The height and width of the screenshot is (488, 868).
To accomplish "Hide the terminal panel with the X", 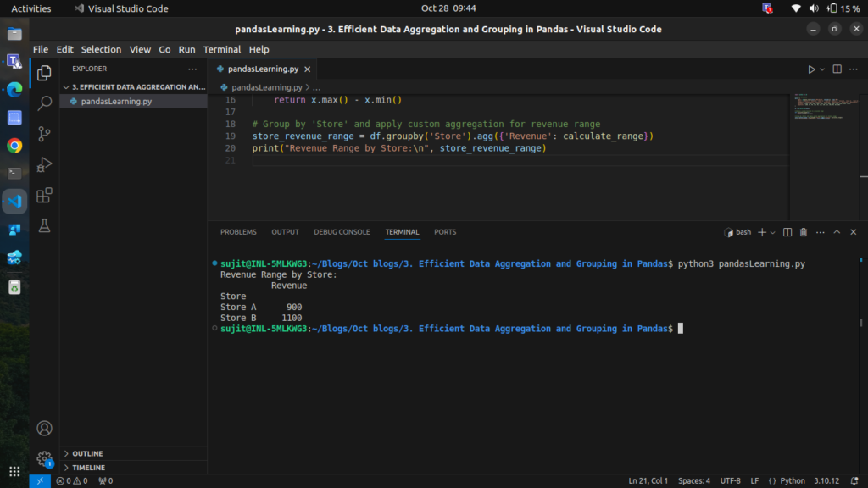I will tap(854, 232).
